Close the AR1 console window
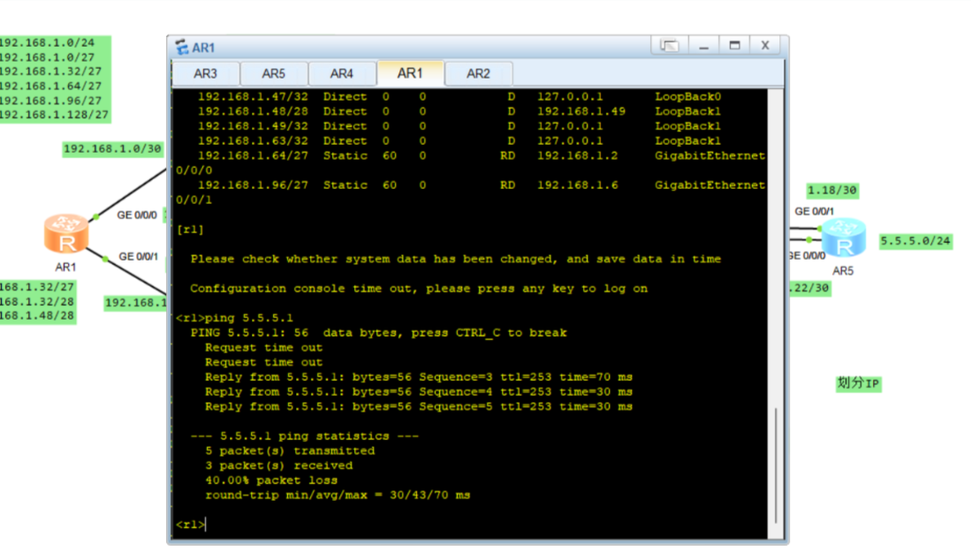This screenshot has width=971, height=560. [765, 45]
